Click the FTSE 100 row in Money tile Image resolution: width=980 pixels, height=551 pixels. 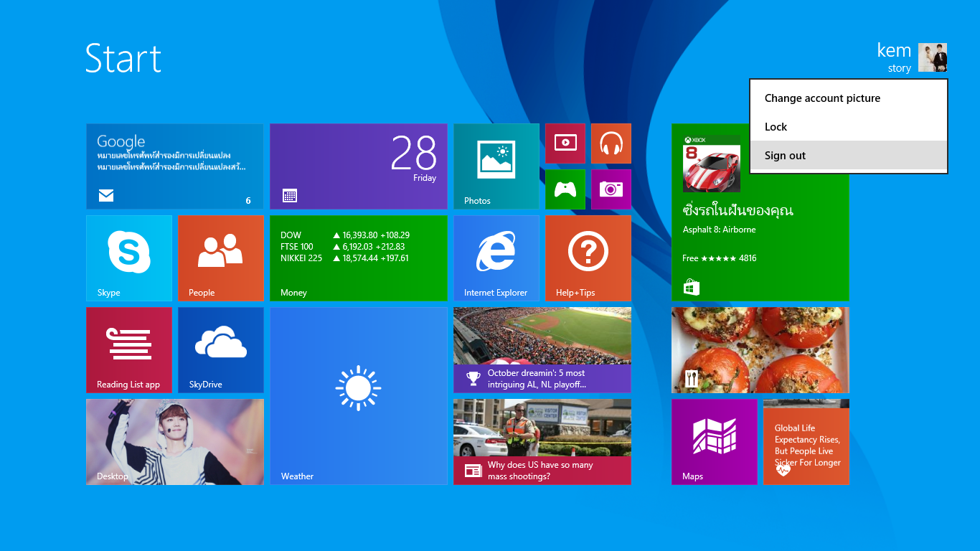pos(343,247)
